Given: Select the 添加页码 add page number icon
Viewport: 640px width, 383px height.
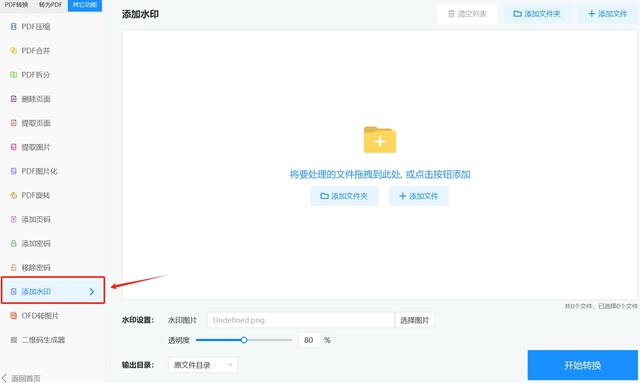Looking at the screenshot, I should pyautogui.click(x=13, y=219).
